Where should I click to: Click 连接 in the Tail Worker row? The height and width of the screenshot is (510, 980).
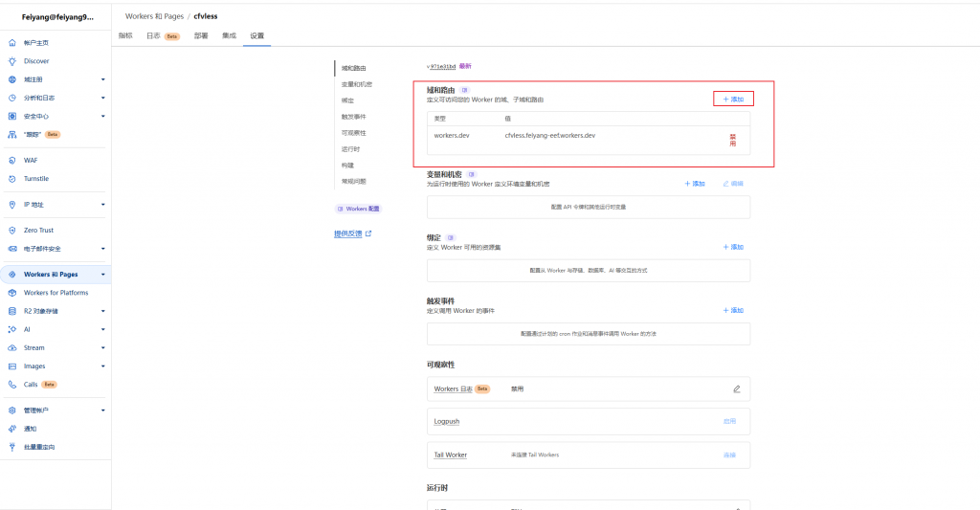729,455
